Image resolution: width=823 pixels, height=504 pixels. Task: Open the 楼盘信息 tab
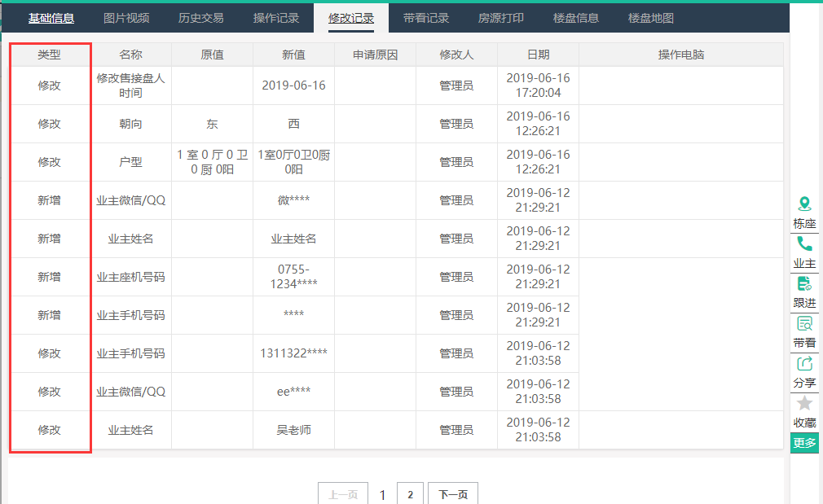[x=576, y=18]
